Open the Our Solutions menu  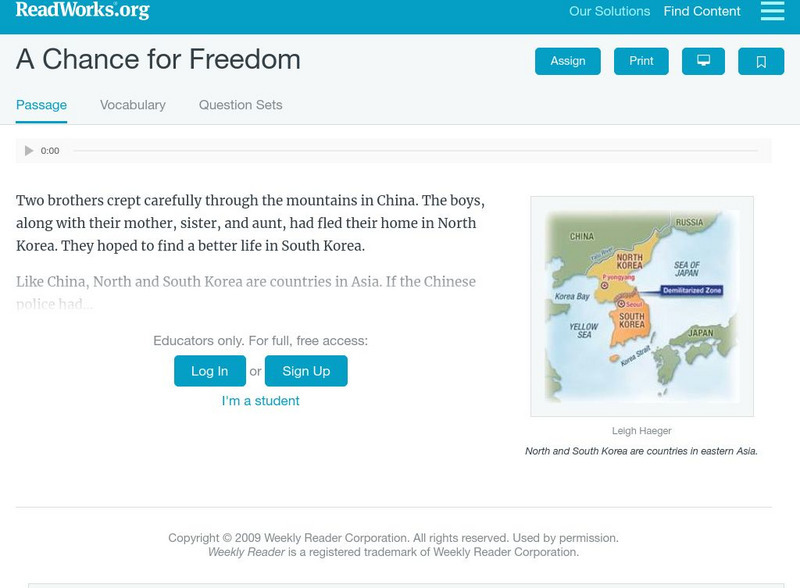[x=608, y=11]
